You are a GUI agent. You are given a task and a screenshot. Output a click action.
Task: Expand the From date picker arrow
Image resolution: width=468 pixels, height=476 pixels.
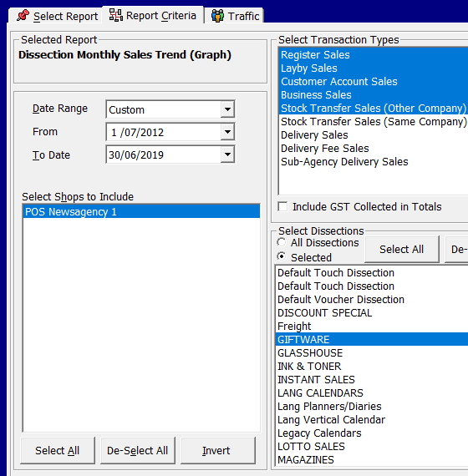(x=227, y=132)
